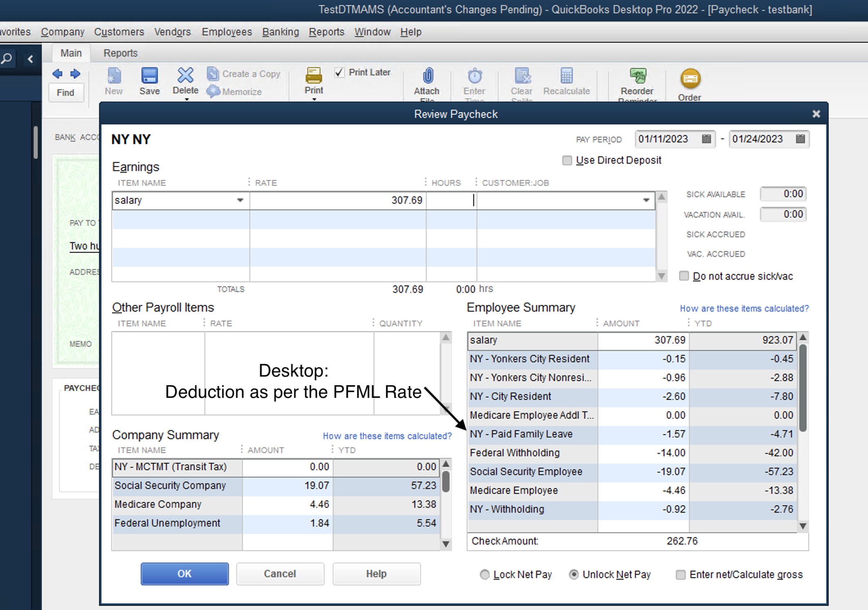Viewport: 868px width, 610px height.
Task: Click the salary rate field 307.69
Action: [x=338, y=200]
